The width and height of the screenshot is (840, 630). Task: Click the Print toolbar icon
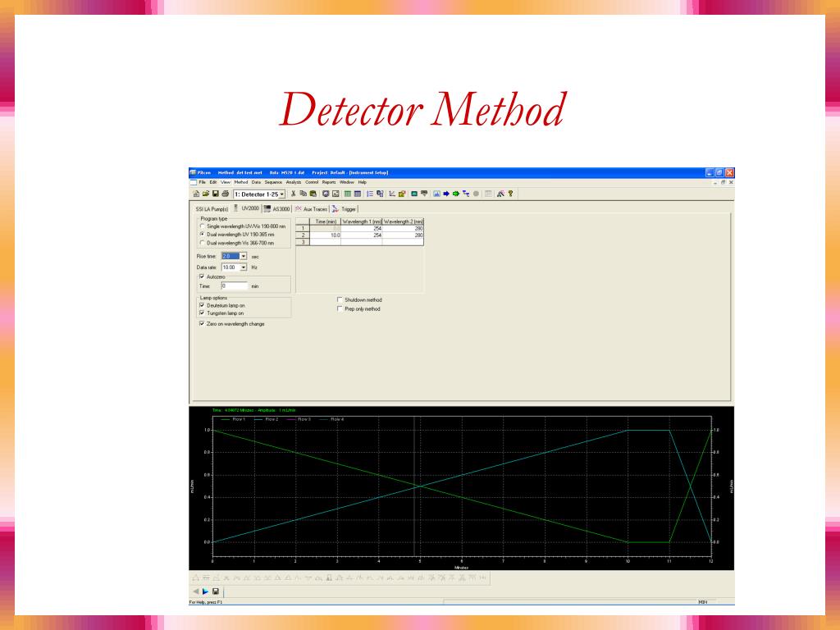[225, 194]
